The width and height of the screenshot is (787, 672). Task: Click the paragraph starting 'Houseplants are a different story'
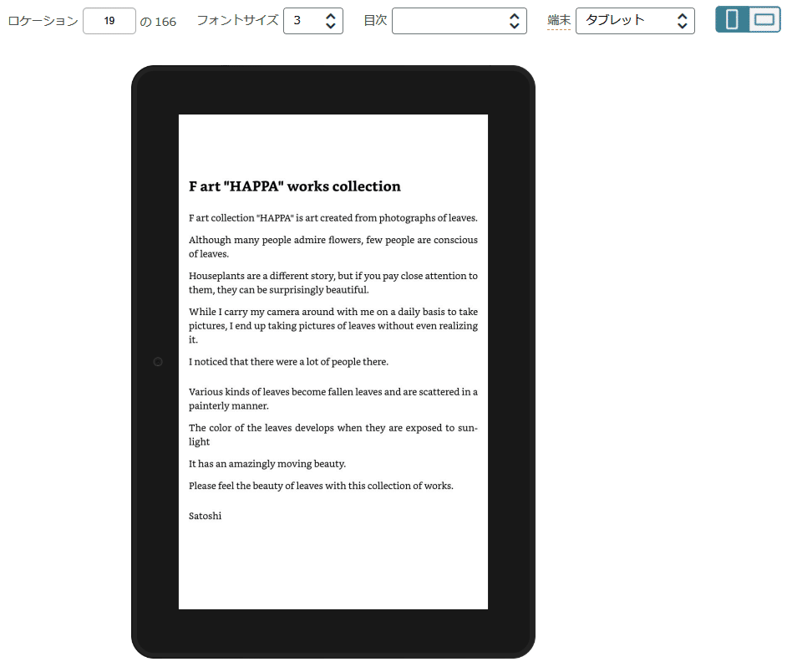point(333,283)
